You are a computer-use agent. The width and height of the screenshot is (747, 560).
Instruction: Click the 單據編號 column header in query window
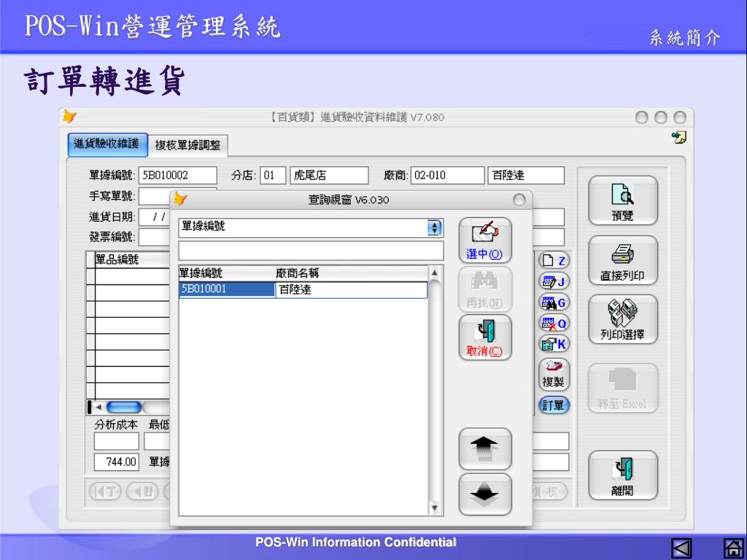point(227,273)
